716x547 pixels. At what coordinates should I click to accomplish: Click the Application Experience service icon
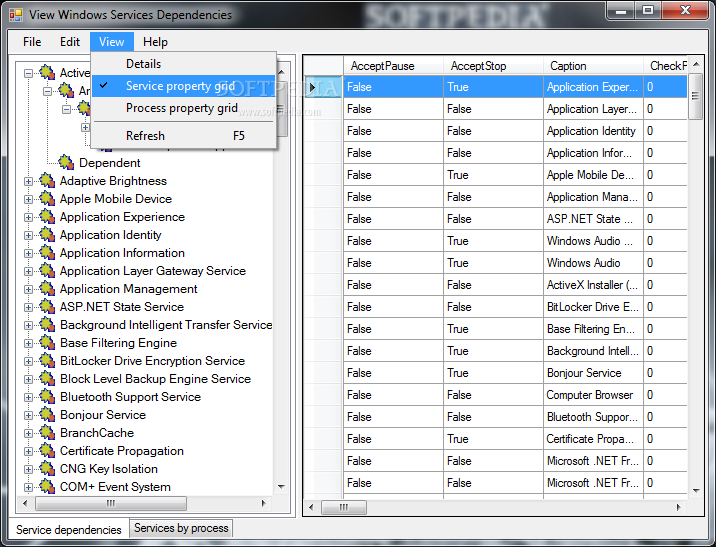(47, 216)
